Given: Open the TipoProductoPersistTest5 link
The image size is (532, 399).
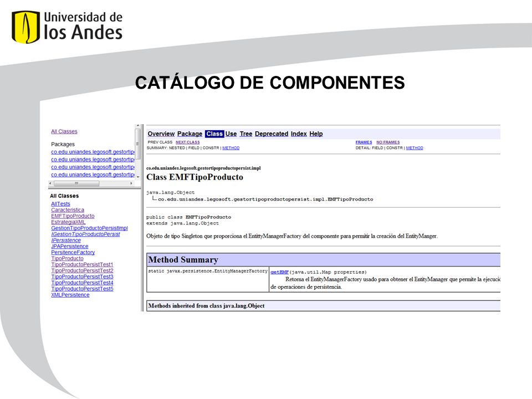Looking at the screenshot, I should [82, 289].
